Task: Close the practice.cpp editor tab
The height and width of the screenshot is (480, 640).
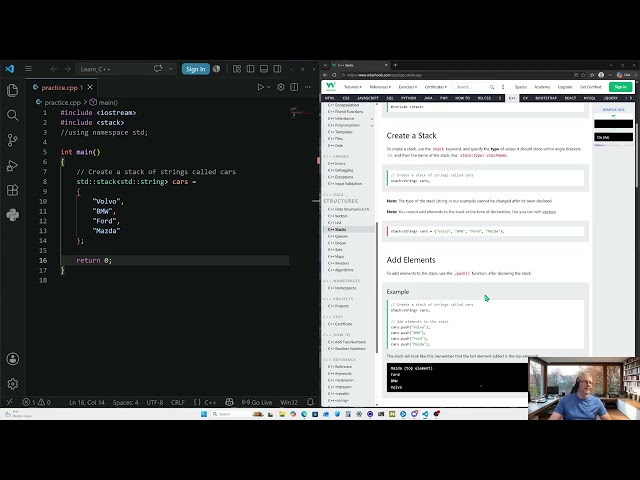Action: 90,87
